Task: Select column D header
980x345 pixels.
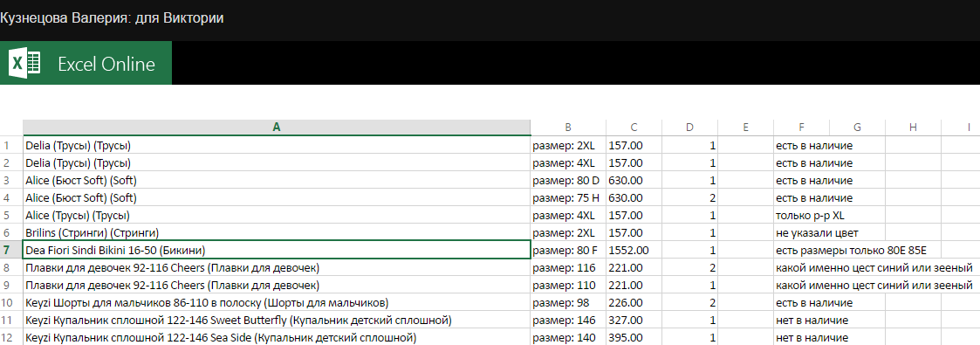Action: coord(689,127)
